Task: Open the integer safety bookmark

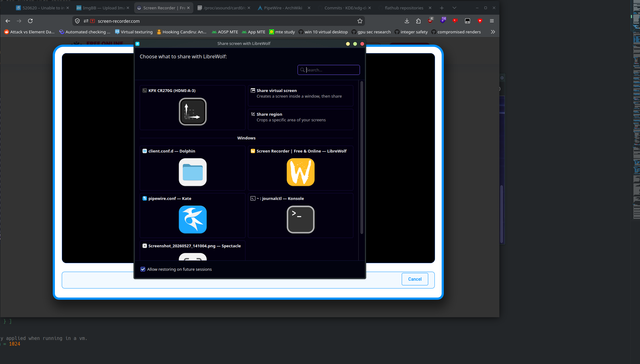Action: coord(411,32)
